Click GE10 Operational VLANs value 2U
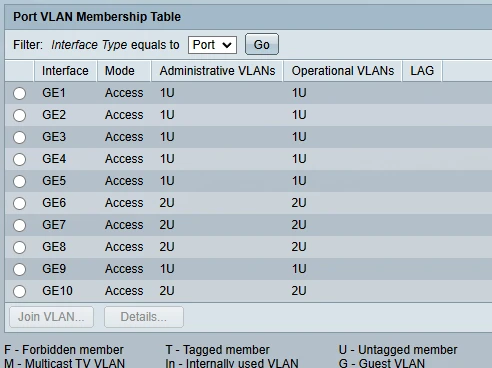492x368 pixels. (299, 291)
